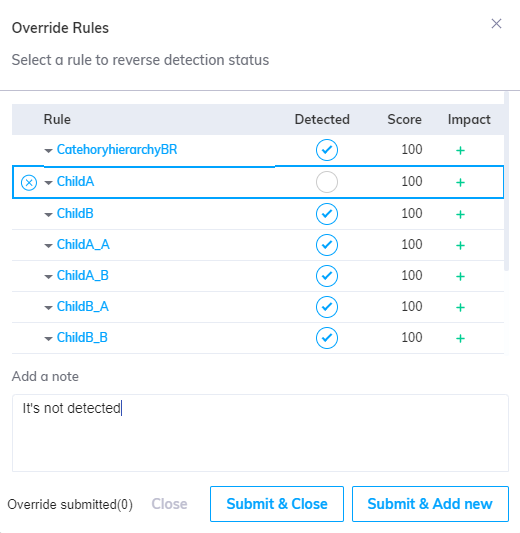Toggle the empty Detected circle for ChildA
Image resolution: width=520 pixels, height=533 pixels.
(327, 182)
